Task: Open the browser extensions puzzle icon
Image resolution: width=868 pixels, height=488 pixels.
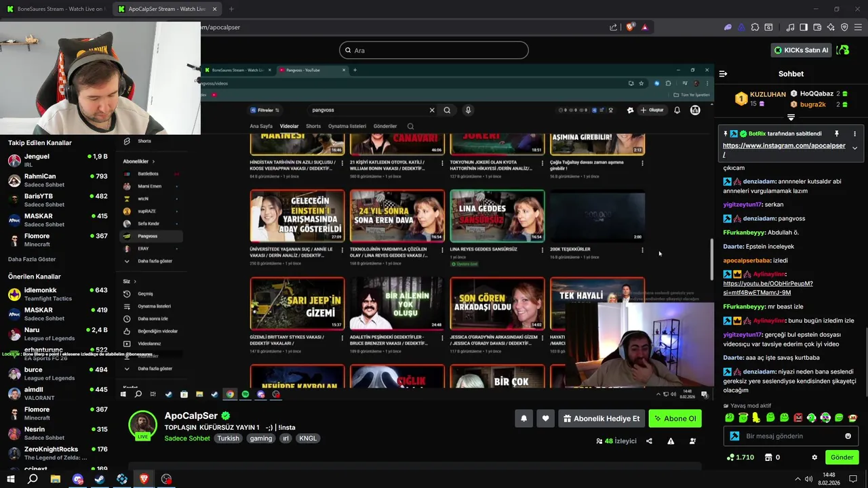Action: pyautogui.click(x=755, y=27)
